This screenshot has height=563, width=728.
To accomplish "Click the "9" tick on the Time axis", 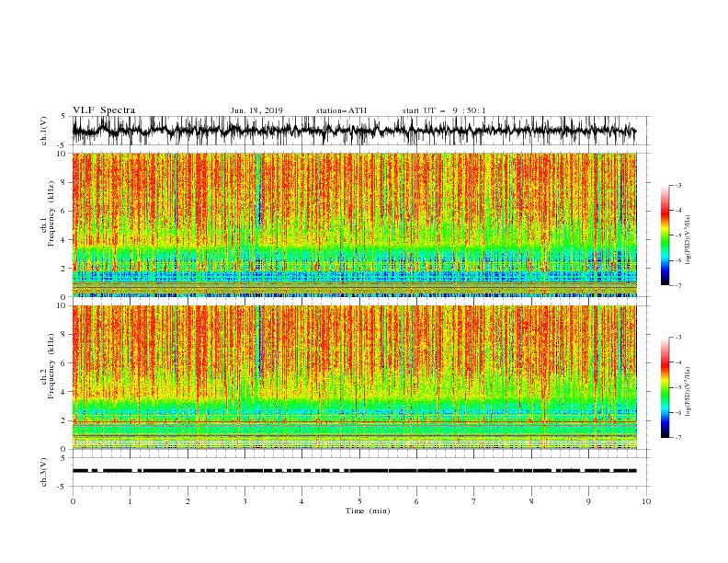I will [588, 501].
